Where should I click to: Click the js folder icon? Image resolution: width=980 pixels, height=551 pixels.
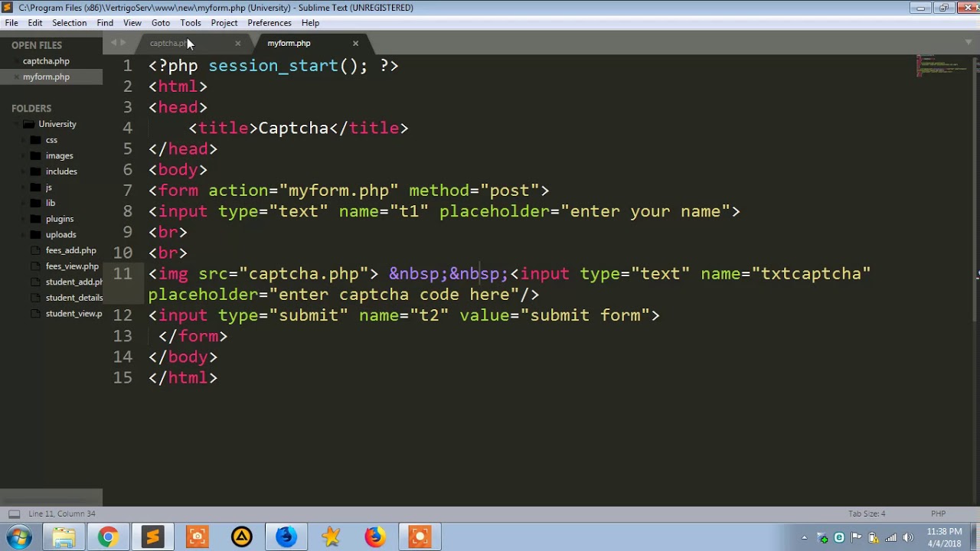click(x=35, y=187)
